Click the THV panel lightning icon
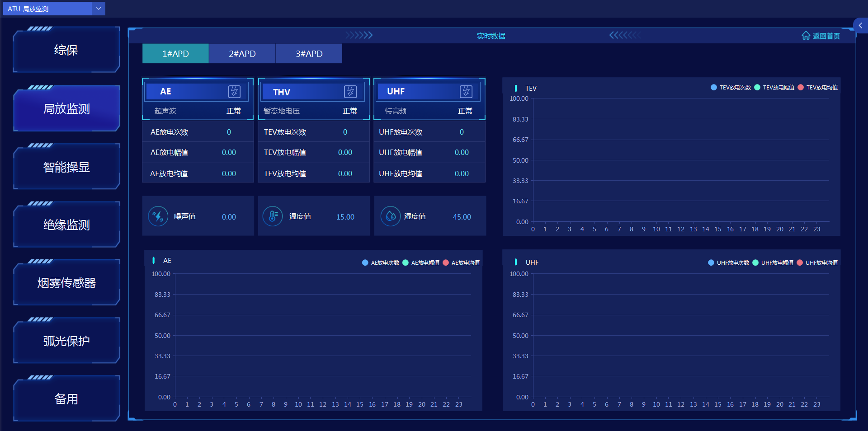Image resolution: width=868 pixels, height=431 pixels. (350, 92)
